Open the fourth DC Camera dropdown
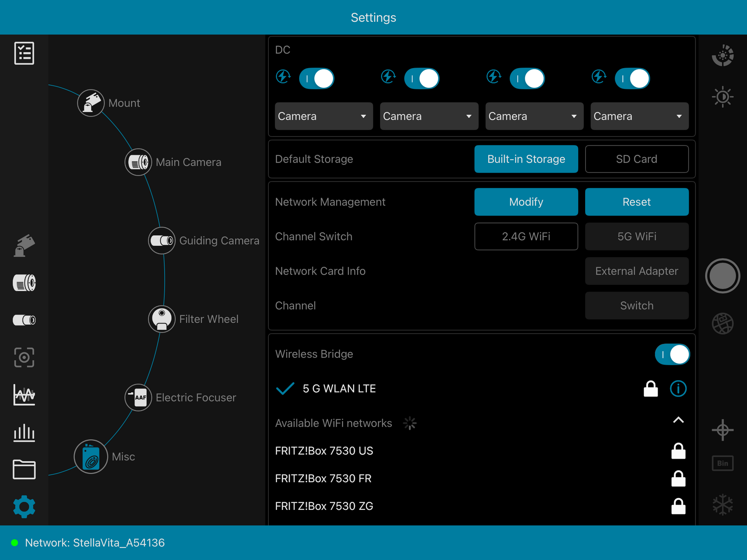This screenshot has width=747, height=560. (x=640, y=116)
